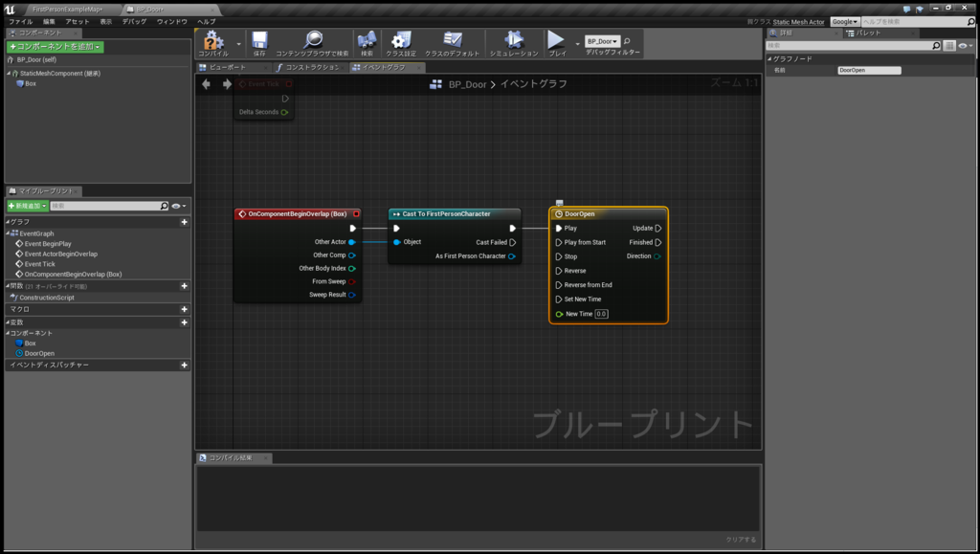Click Play input pin on DoorOpen node
This screenshot has height=554, width=980.
point(559,229)
